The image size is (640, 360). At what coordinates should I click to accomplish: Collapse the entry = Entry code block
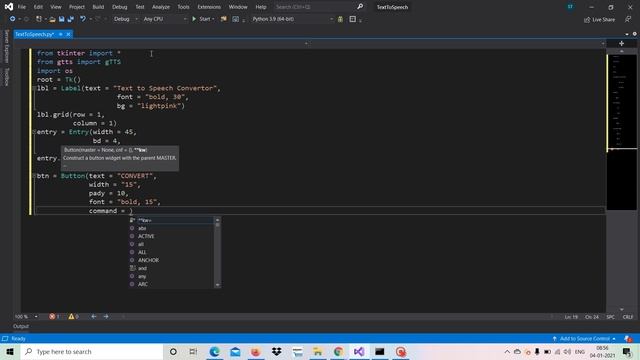click(x=34, y=132)
